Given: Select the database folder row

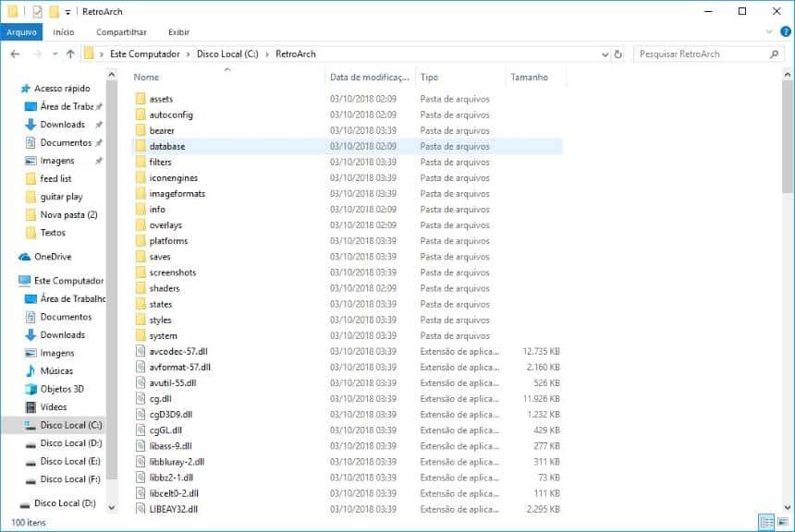Looking at the screenshot, I should tap(347, 147).
